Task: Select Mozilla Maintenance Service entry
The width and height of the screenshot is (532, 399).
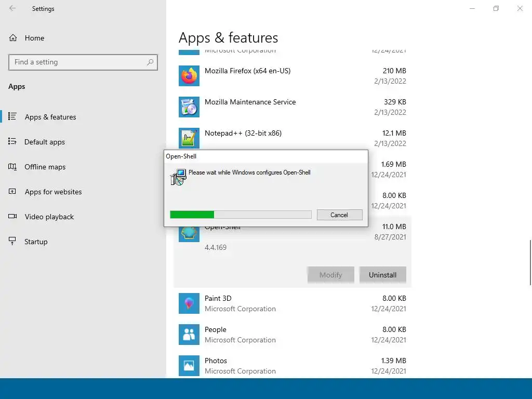Action: pos(292,107)
